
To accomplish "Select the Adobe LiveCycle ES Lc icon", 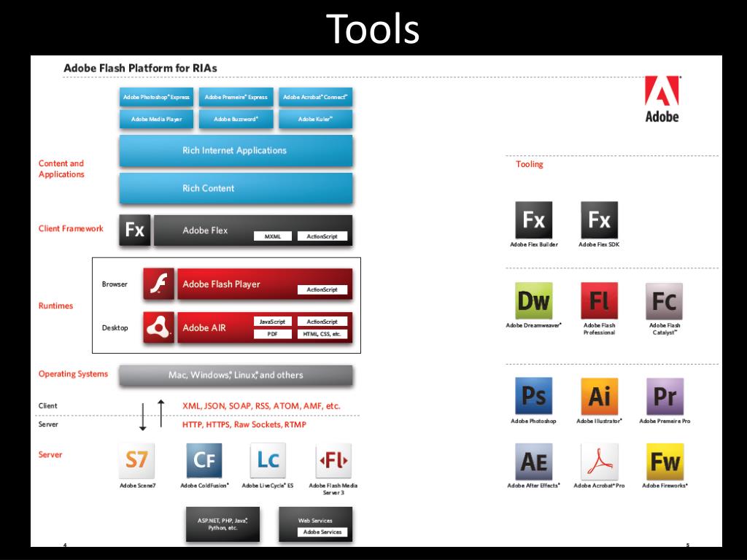I will [x=268, y=461].
